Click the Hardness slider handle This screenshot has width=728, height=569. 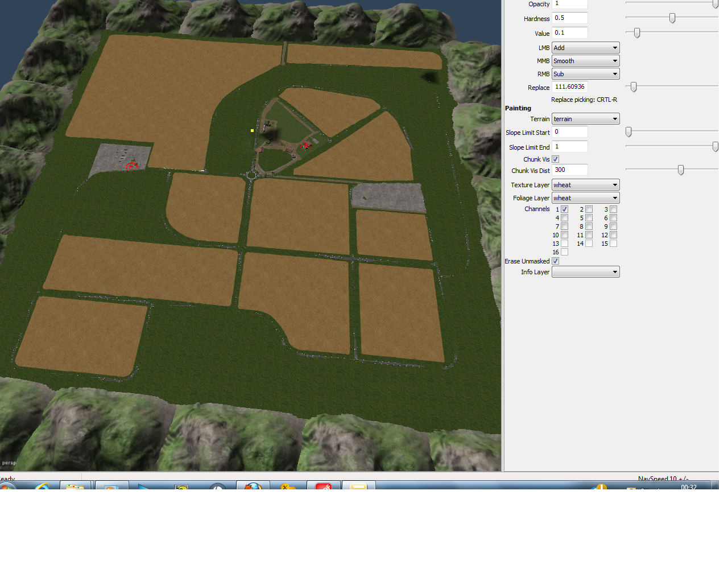[672, 18]
